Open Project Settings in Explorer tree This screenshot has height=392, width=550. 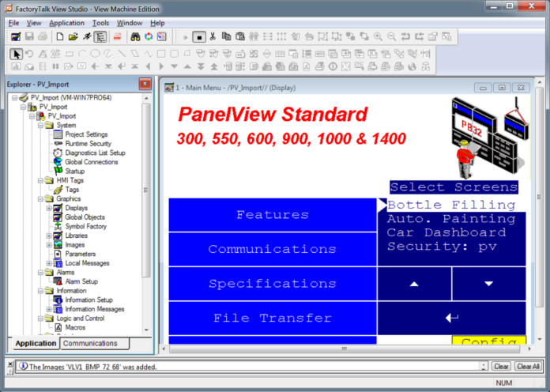click(x=86, y=134)
